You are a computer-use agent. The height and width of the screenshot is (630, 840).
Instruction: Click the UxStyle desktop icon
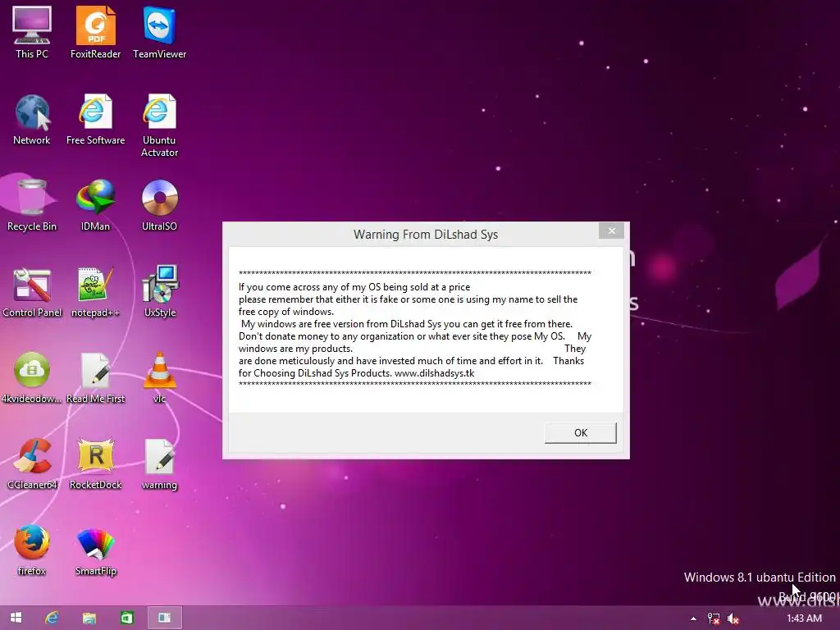159,291
